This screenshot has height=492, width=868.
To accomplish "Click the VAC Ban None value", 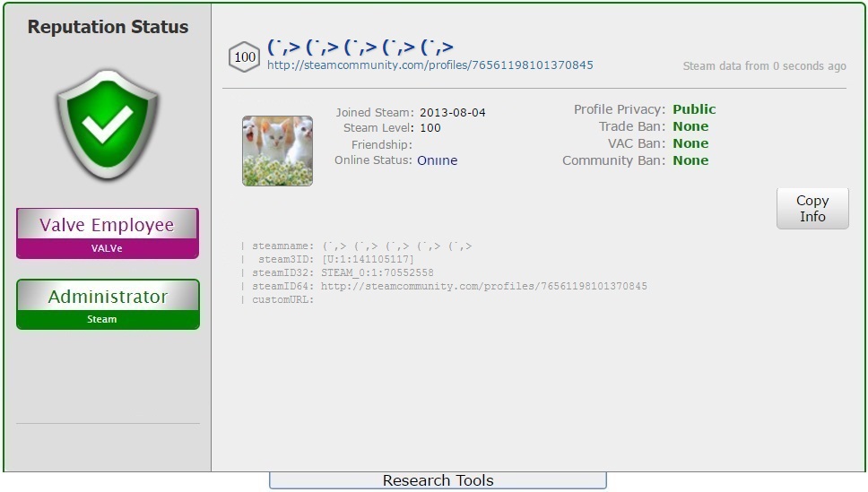I will pyautogui.click(x=690, y=143).
